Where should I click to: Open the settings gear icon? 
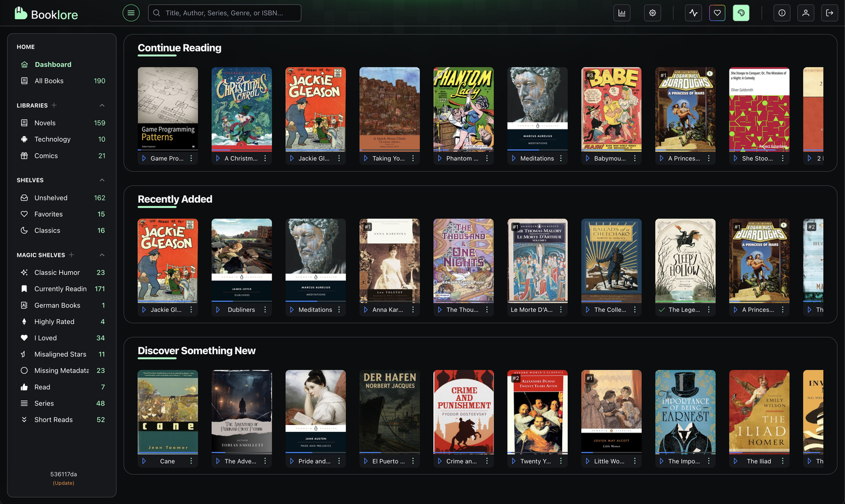(652, 12)
